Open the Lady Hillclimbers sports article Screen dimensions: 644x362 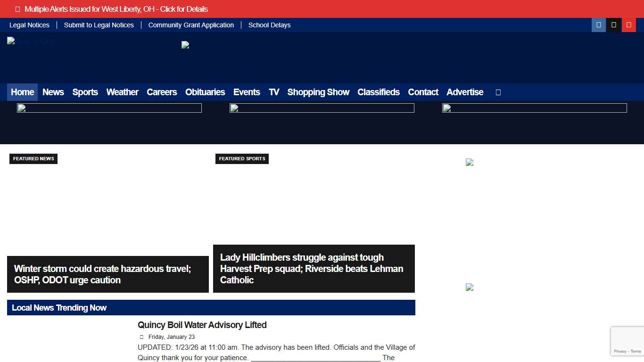(311, 269)
